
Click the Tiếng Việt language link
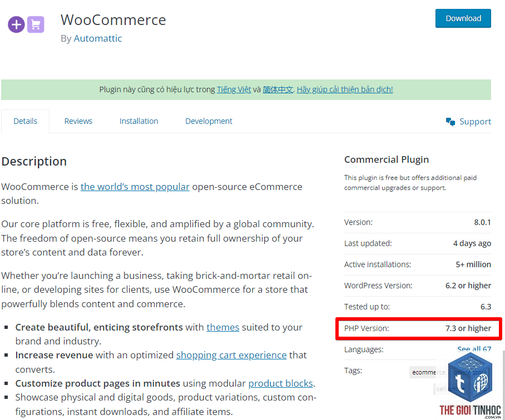point(234,89)
